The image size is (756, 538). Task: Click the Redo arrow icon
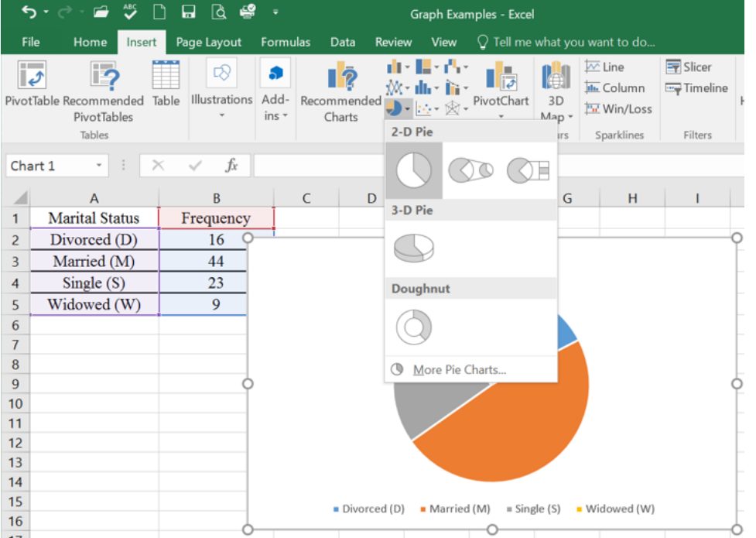(65, 12)
